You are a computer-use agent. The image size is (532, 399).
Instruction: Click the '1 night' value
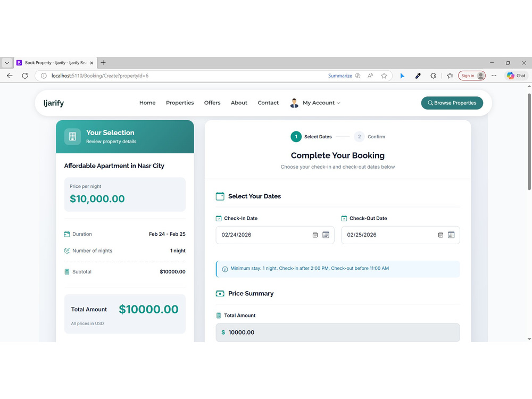click(x=178, y=251)
